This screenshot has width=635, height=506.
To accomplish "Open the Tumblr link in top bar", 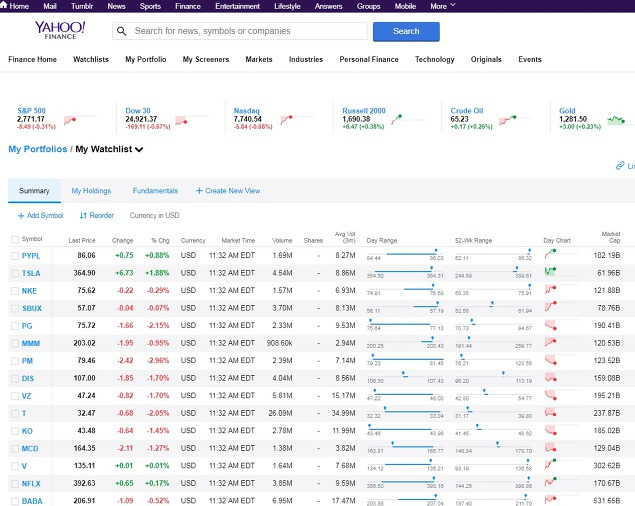I will click(x=82, y=6).
